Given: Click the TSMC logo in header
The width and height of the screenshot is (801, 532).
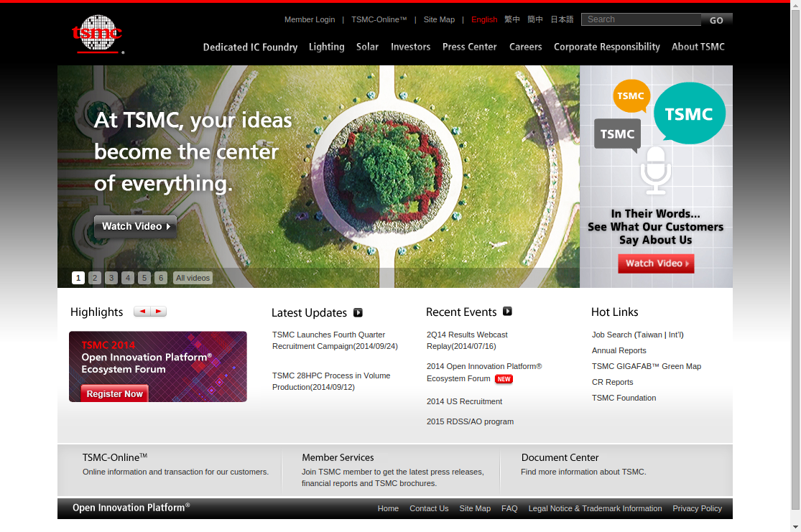Looking at the screenshot, I should pyautogui.click(x=98, y=34).
